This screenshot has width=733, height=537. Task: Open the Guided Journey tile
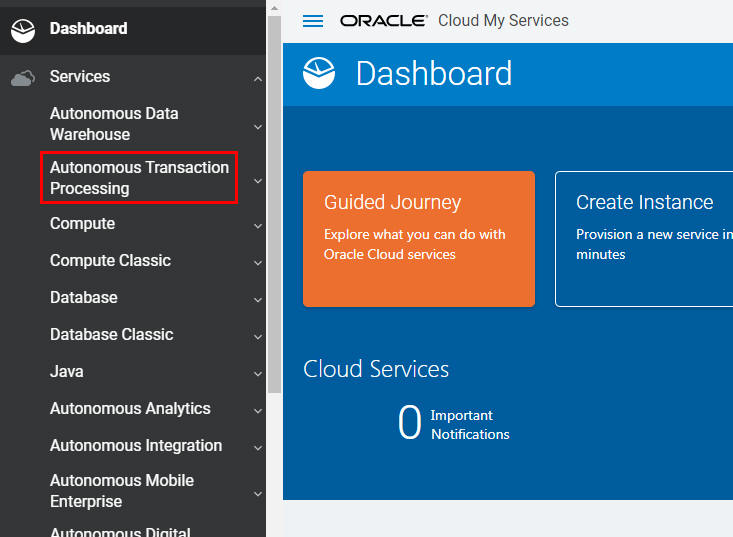click(x=418, y=239)
